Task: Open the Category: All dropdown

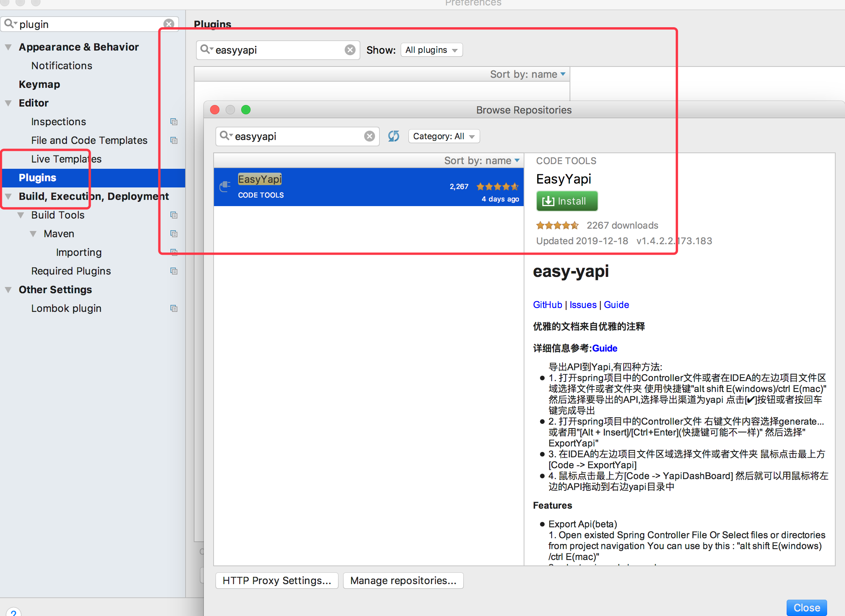Action: (444, 136)
